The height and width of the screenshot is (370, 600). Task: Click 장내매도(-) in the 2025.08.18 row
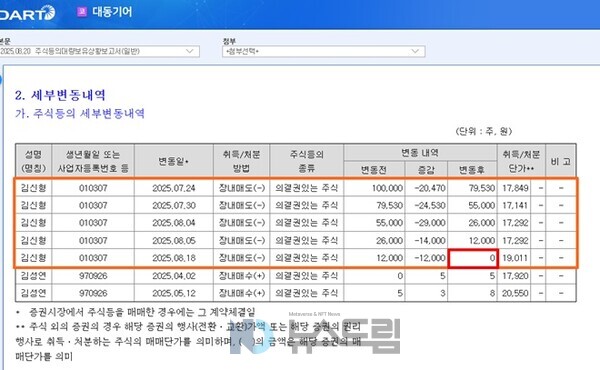tap(241, 258)
